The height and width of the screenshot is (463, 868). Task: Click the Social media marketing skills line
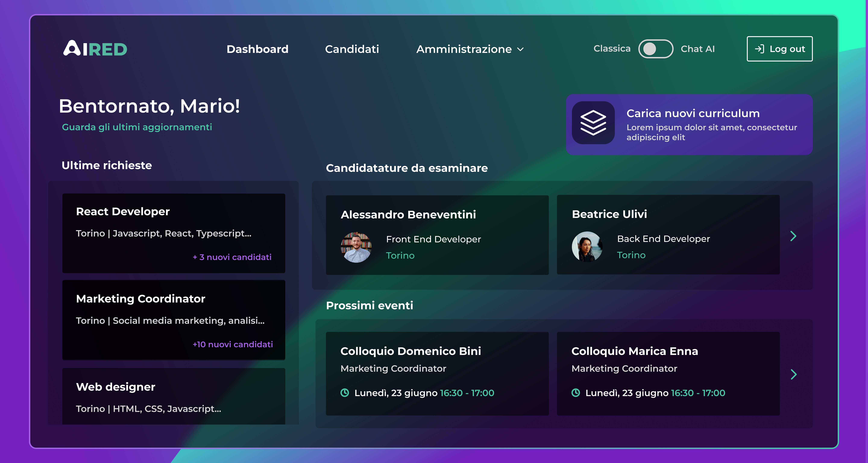coord(170,320)
